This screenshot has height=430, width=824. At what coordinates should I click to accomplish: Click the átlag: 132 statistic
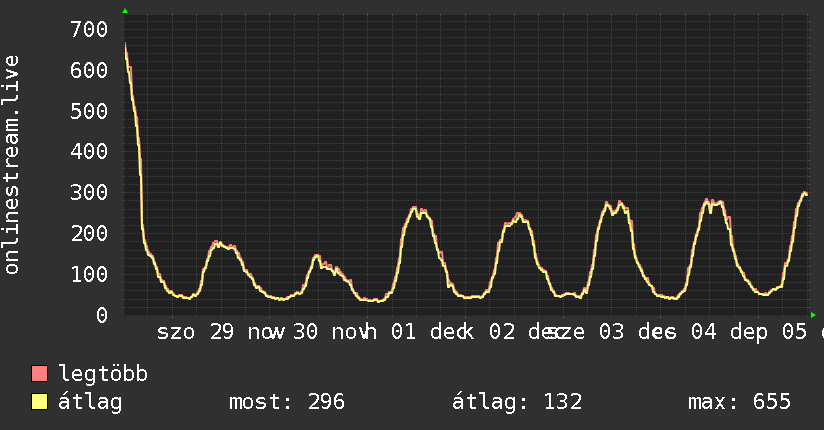coord(517,402)
